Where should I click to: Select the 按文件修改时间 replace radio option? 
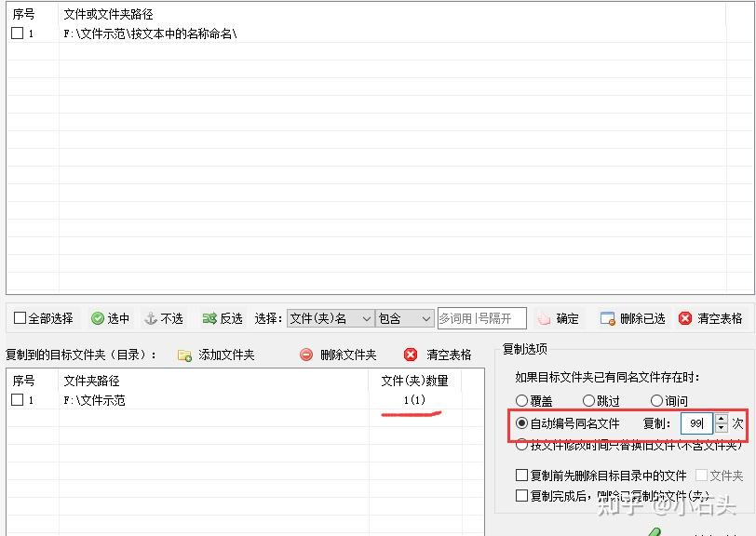pos(521,445)
